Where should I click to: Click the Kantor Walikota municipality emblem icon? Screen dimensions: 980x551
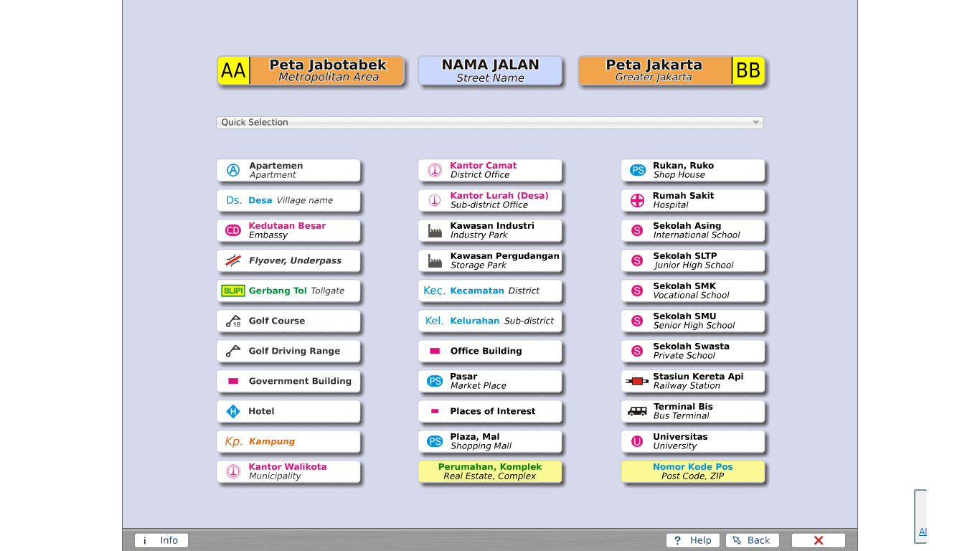pos(233,471)
